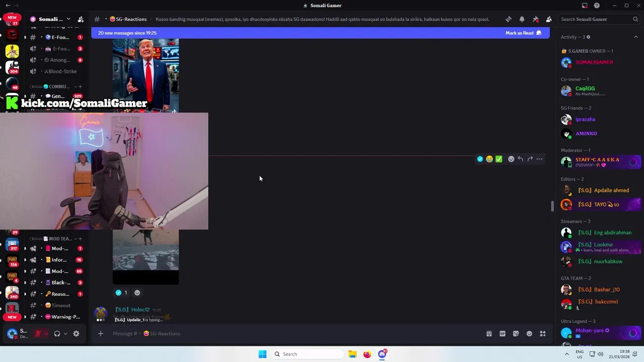The width and height of the screenshot is (644, 362).
Task: Collapse the Activity section chevron
Action: point(635,37)
